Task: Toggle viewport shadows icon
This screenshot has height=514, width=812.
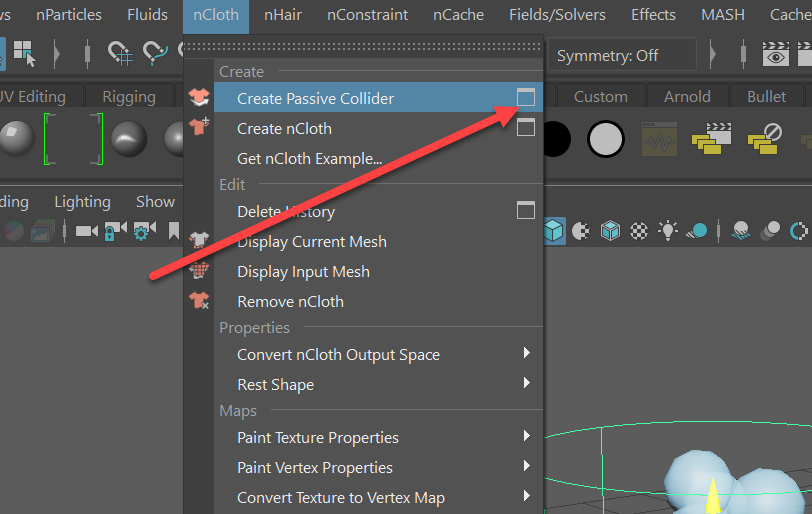Action: pyautogui.click(x=697, y=230)
